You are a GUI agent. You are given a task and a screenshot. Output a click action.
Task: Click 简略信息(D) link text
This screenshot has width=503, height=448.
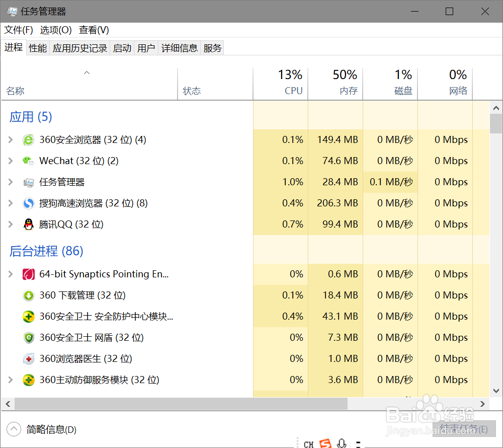pos(51,429)
